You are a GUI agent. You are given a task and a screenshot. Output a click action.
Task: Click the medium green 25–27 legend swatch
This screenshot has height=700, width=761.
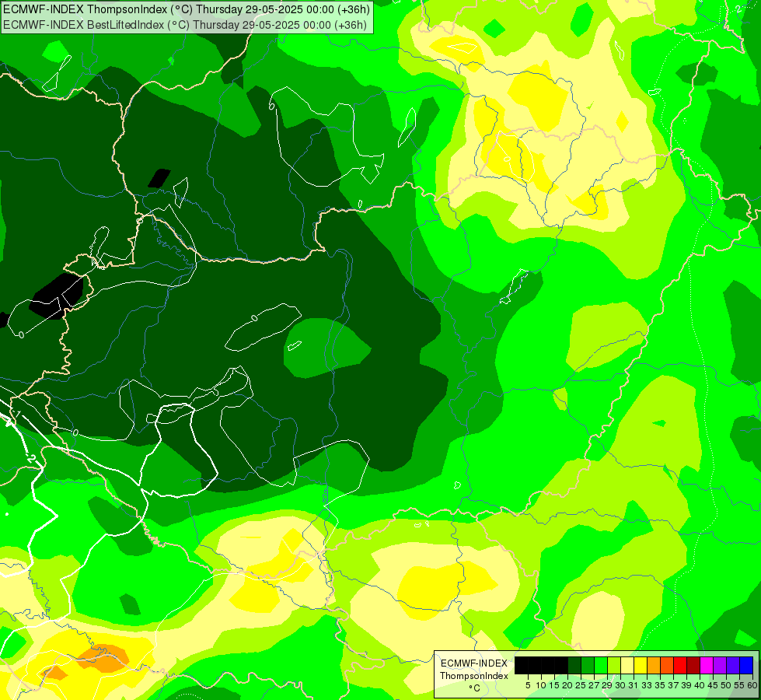588,665
